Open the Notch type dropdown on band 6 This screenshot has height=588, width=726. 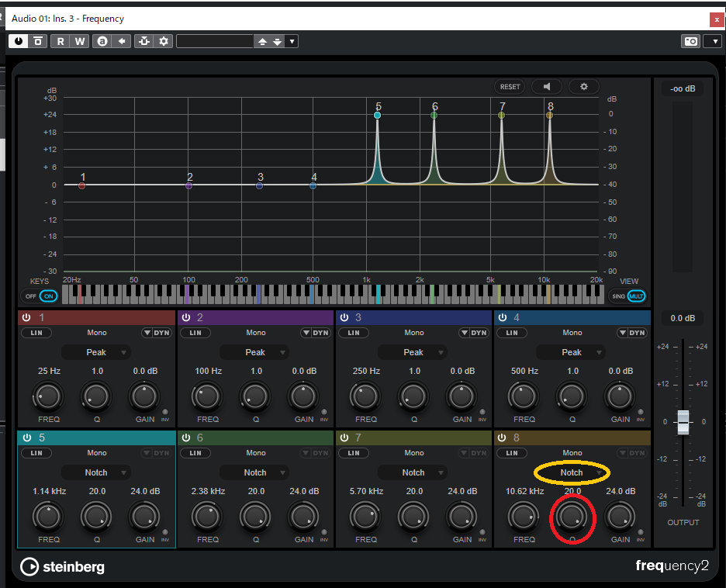click(x=254, y=472)
